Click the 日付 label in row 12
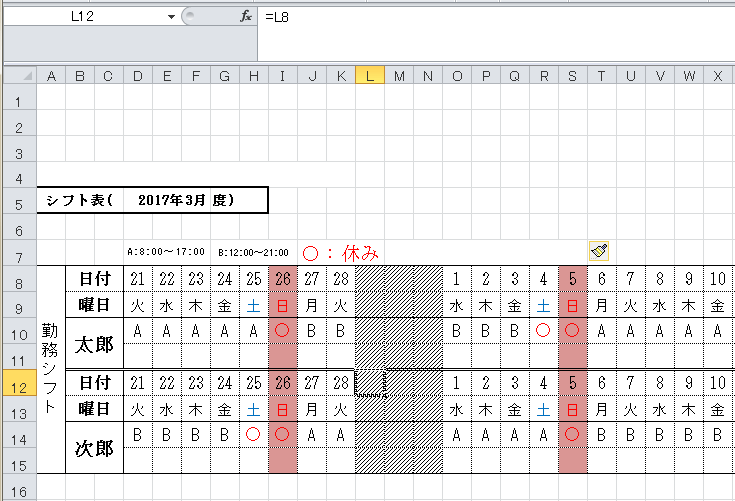Screen dimensions: 735x501 tap(94, 383)
